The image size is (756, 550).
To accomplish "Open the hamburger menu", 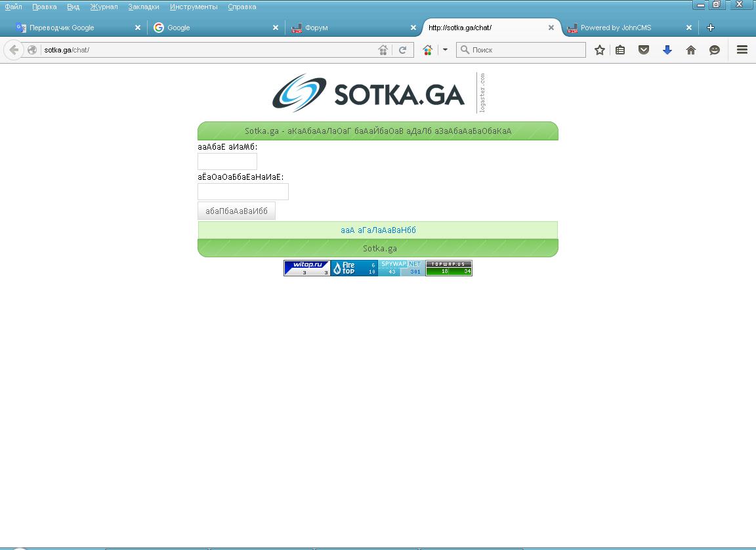I will tap(742, 50).
